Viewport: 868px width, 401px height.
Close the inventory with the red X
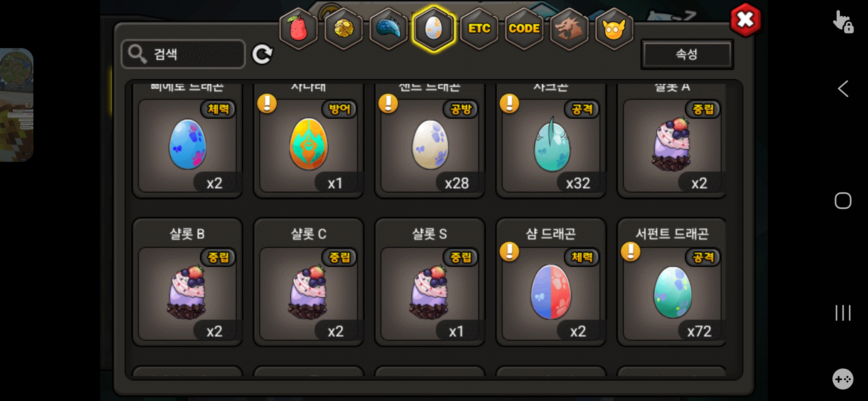coord(745,20)
